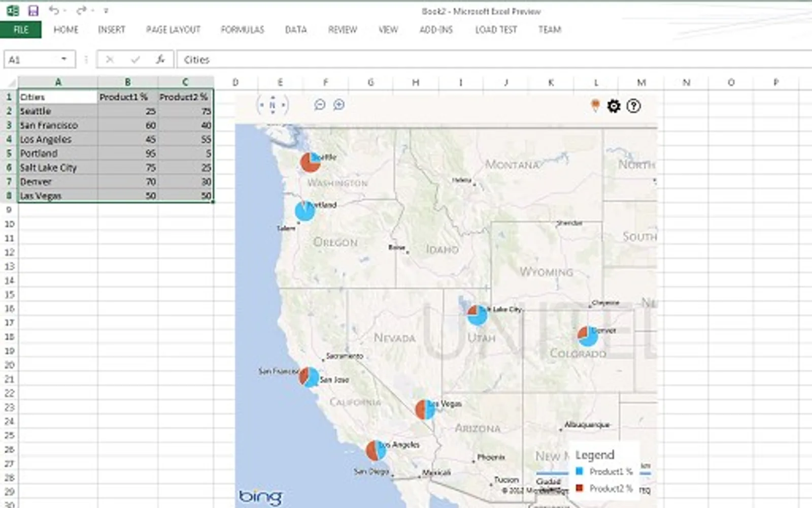This screenshot has height=508, width=812.
Task: Click the bing logo link
Action: (260, 496)
